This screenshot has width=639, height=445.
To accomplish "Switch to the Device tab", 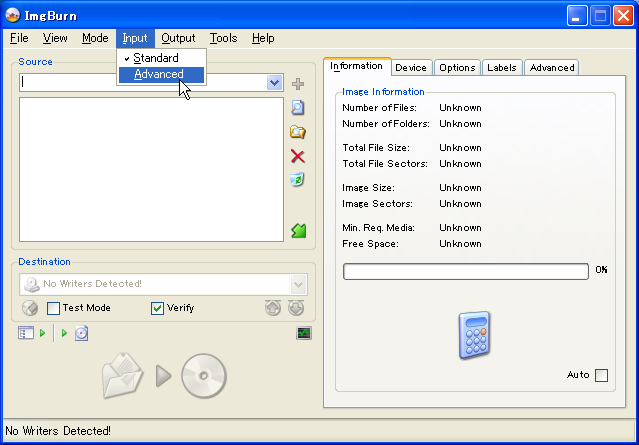I will click(x=411, y=68).
